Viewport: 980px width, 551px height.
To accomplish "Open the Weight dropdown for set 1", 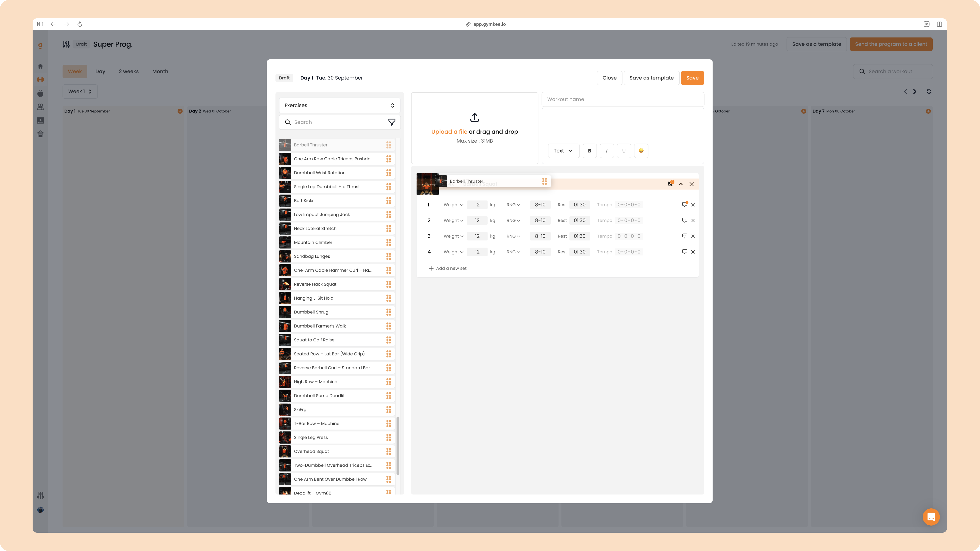I will (453, 205).
